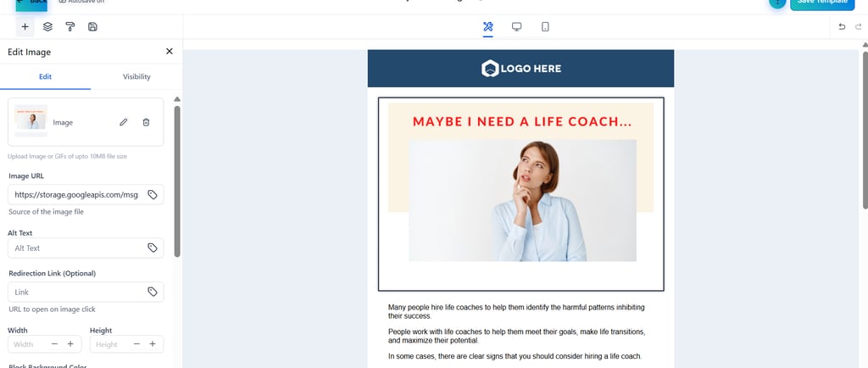Click the 'Upload Image or GIFs' hint text
868x368 pixels.
pyautogui.click(x=68, y=157)
